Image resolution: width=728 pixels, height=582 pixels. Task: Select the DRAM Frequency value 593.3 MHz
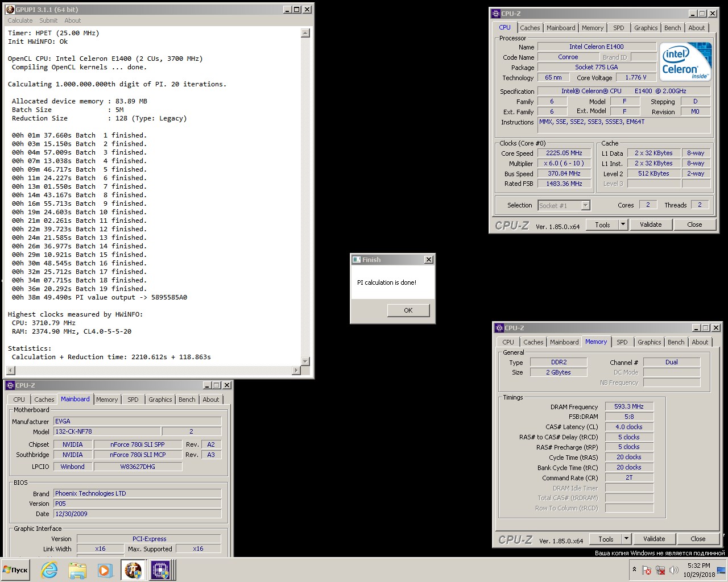point(629,407)
